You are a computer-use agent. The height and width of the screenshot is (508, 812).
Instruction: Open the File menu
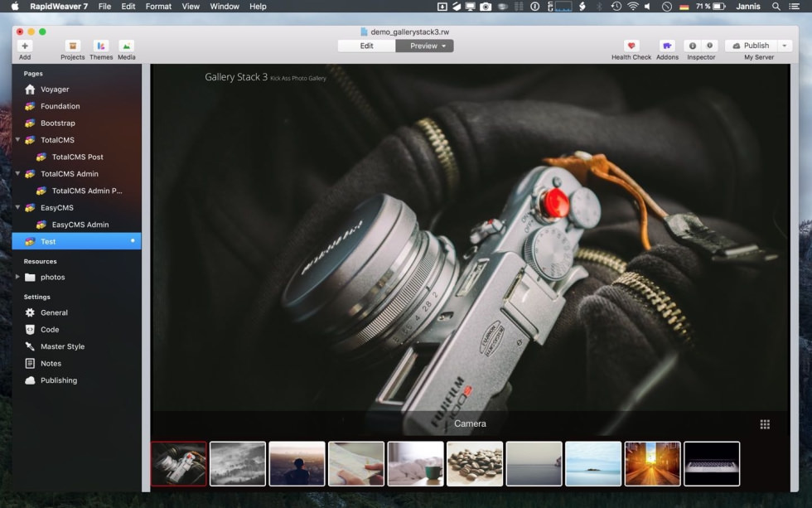tap(104, 6)
